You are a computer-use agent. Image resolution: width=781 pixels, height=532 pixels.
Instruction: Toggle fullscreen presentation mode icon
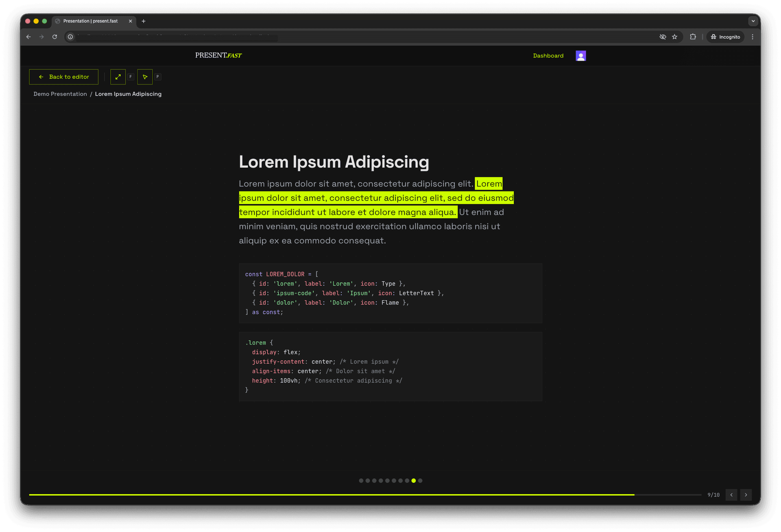(118, 77)
